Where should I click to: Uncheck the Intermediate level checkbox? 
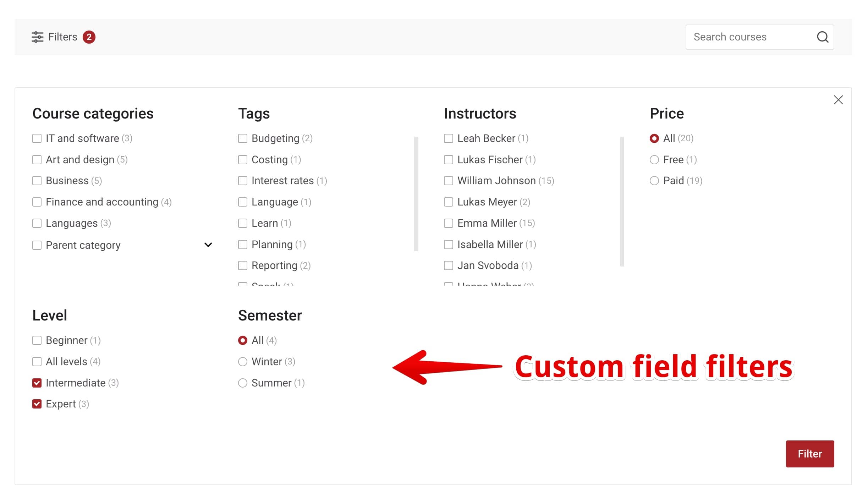point(37,383)
